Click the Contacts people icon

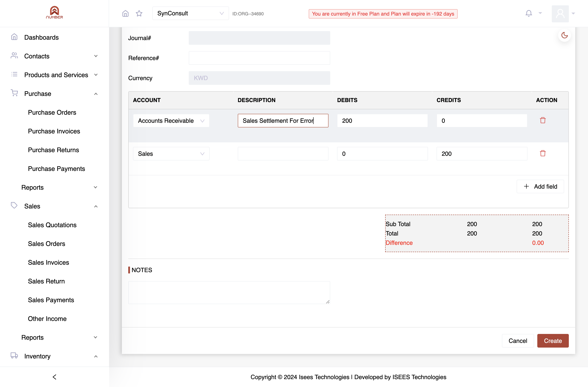coord(14,56)
